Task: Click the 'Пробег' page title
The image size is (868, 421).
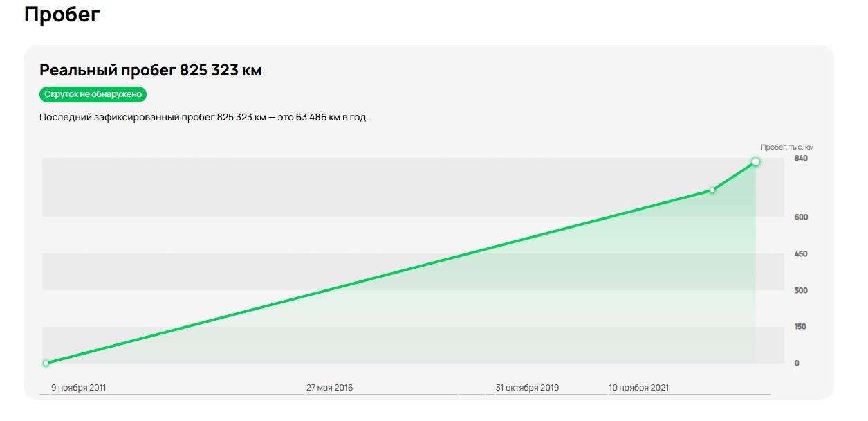Action: pyautogui.click(x=62, y=15)
